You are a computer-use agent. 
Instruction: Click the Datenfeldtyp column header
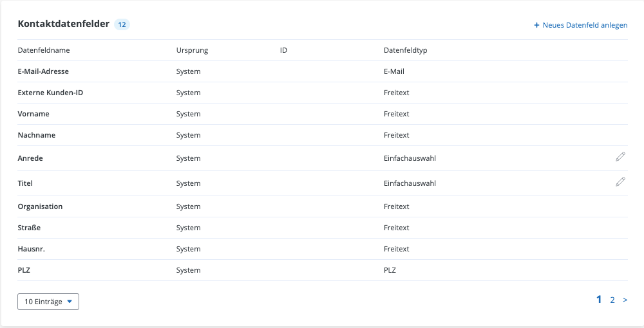click(x=405, y=50)
